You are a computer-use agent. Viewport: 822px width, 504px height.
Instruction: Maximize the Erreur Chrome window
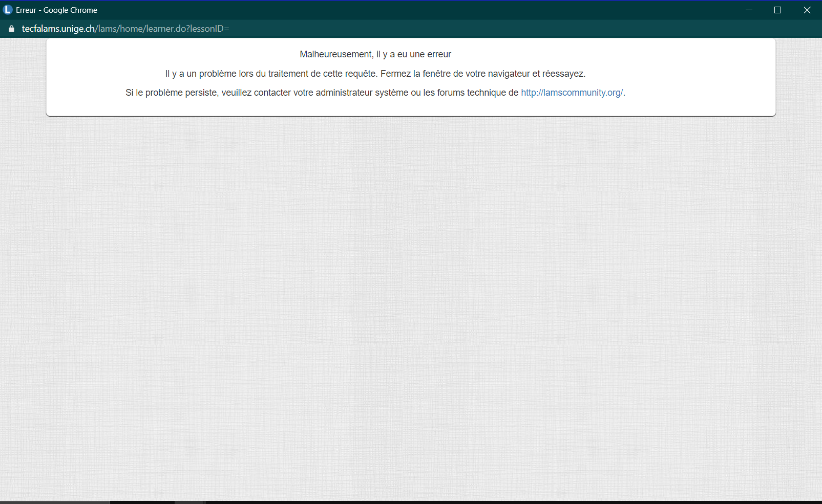click(777, 10)
